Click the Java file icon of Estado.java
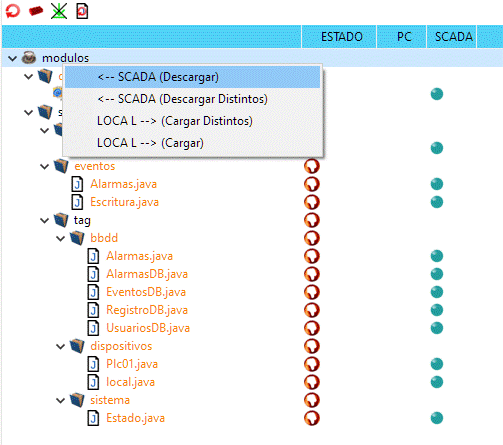Screen dimensions: 503x445 click(93, 418)
